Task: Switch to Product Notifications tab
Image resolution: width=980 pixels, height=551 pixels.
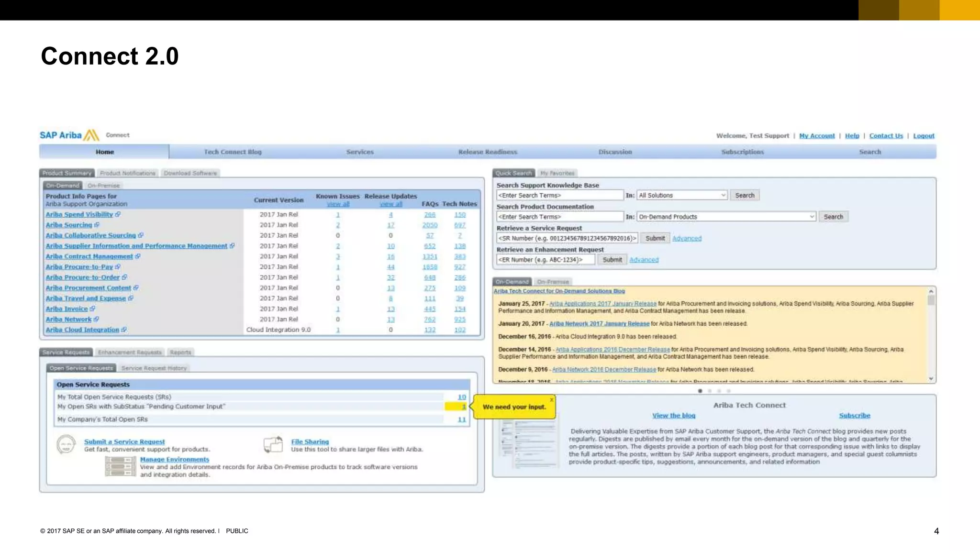Action: (128, 173)
